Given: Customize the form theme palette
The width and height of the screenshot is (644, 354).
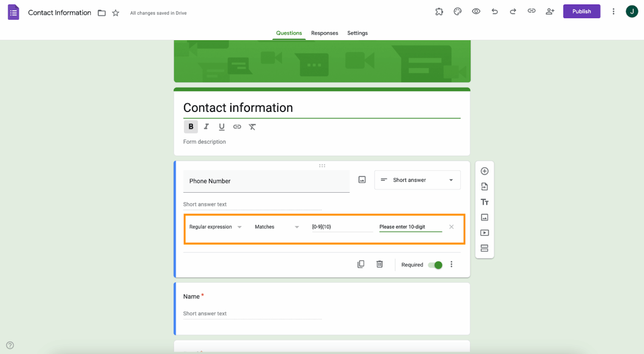Looking at the screenshot, I should 457,11.
